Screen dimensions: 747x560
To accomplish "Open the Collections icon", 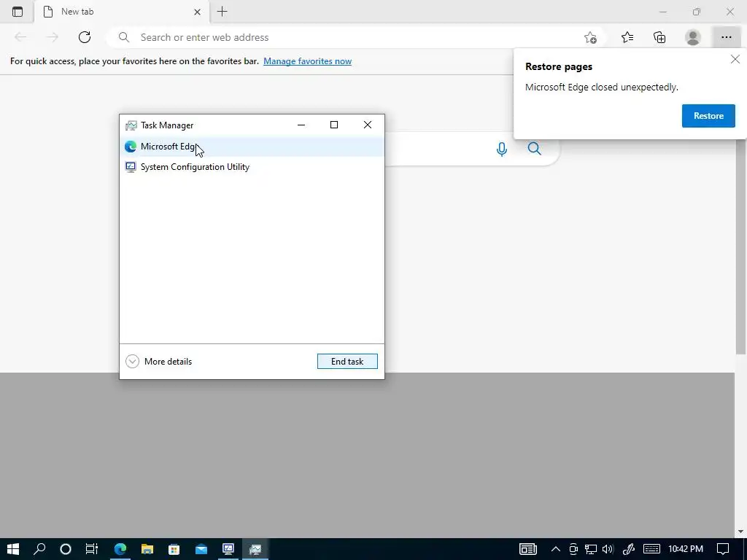I will tap(659, 37).
